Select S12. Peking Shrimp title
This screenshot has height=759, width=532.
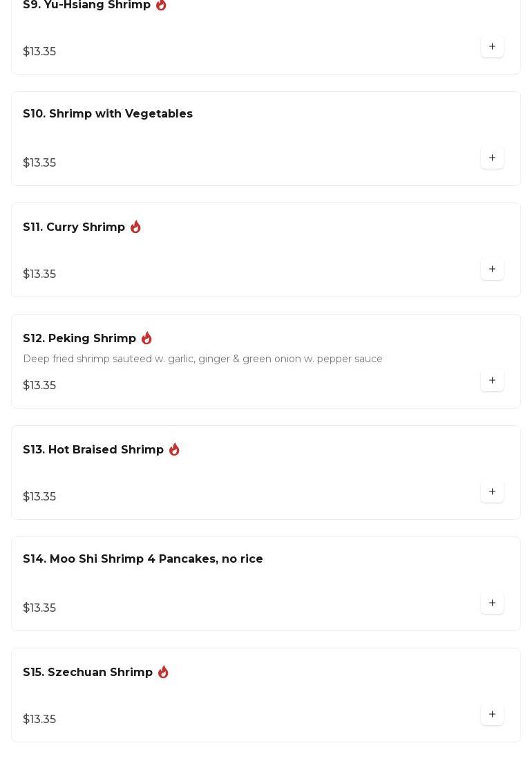coord(79,339)
